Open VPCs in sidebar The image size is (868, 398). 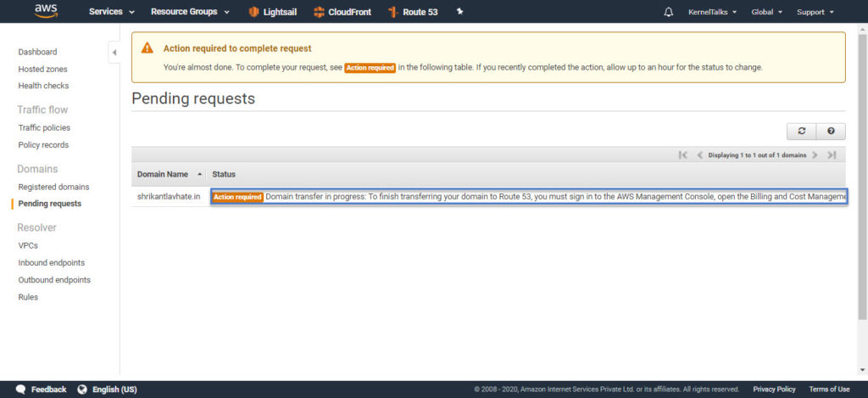pos(28,245)
